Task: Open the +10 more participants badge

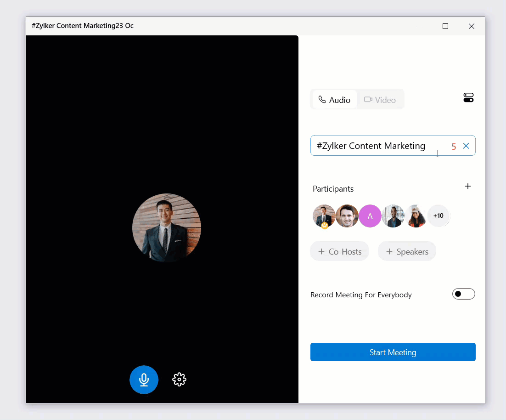Action: tap(438, 216)
